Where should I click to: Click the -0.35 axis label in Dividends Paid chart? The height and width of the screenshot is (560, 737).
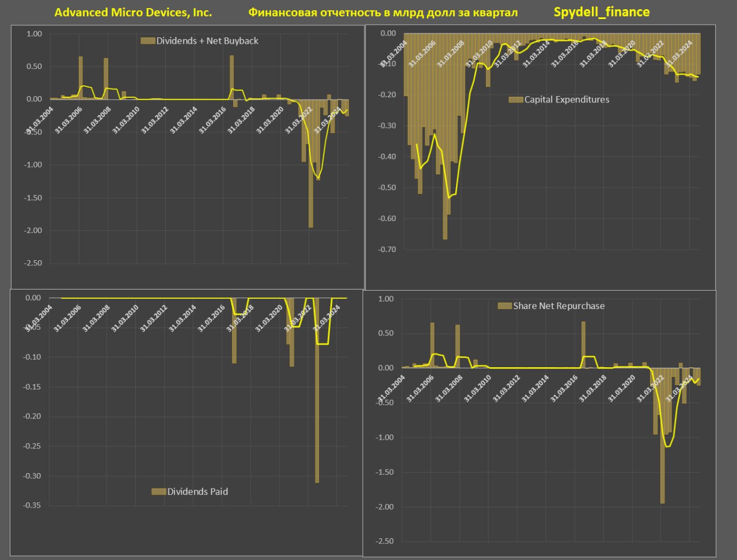[x=33, y=506]
